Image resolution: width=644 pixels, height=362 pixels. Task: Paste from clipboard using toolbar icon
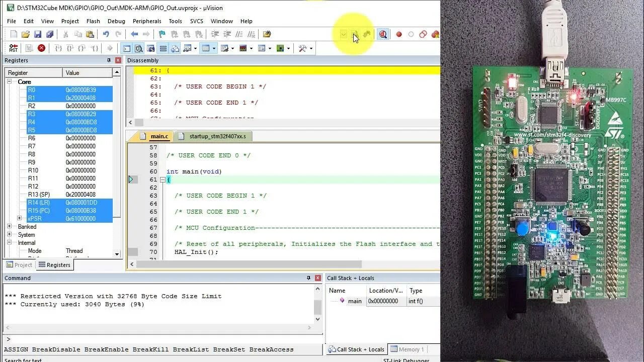[x=90, y=34]
